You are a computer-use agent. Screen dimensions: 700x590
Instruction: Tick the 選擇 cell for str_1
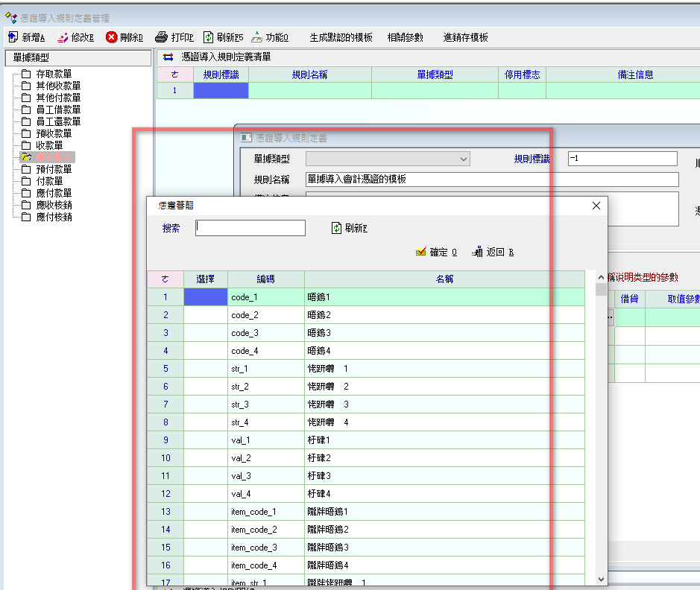[205, 369]
